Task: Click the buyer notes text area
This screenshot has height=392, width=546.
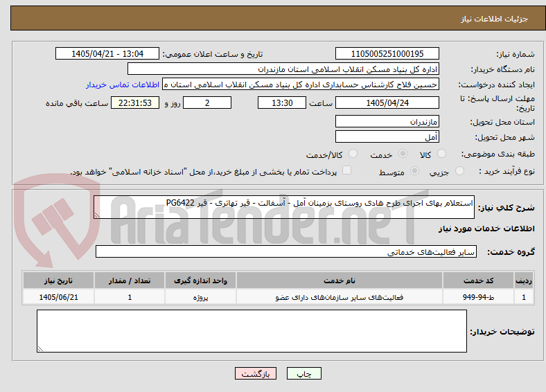Action: [252, 331]
